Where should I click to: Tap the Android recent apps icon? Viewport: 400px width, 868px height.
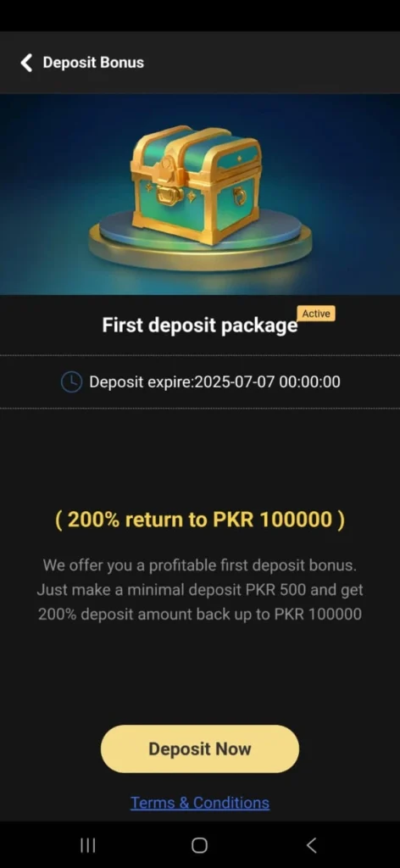(88, 845)
